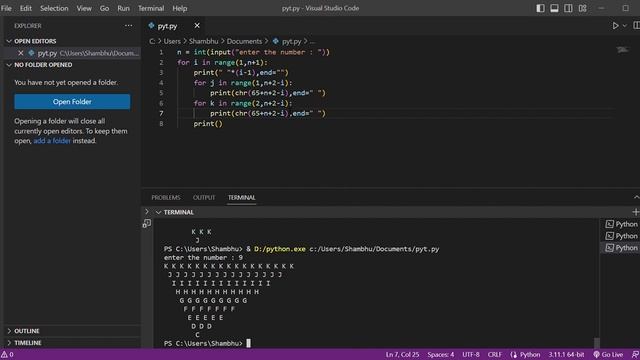
Task: Open the Selection menu
Action: (54, 8)
